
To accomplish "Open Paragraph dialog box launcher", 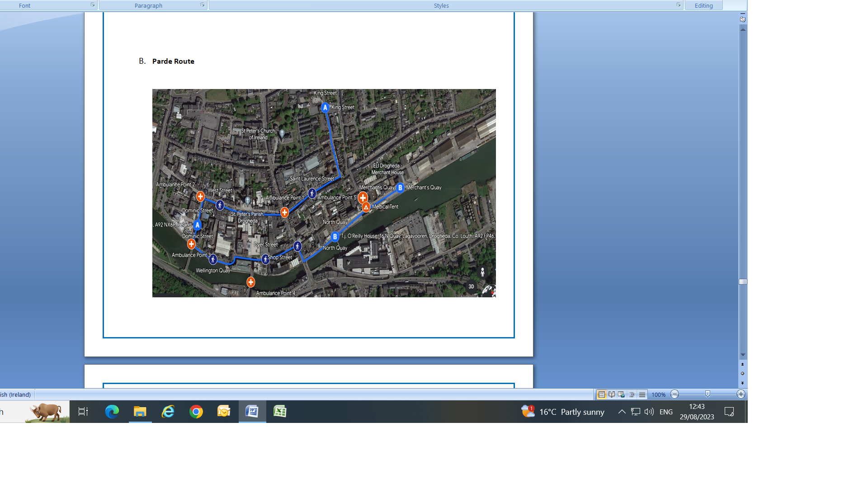I will click(203, 5).
